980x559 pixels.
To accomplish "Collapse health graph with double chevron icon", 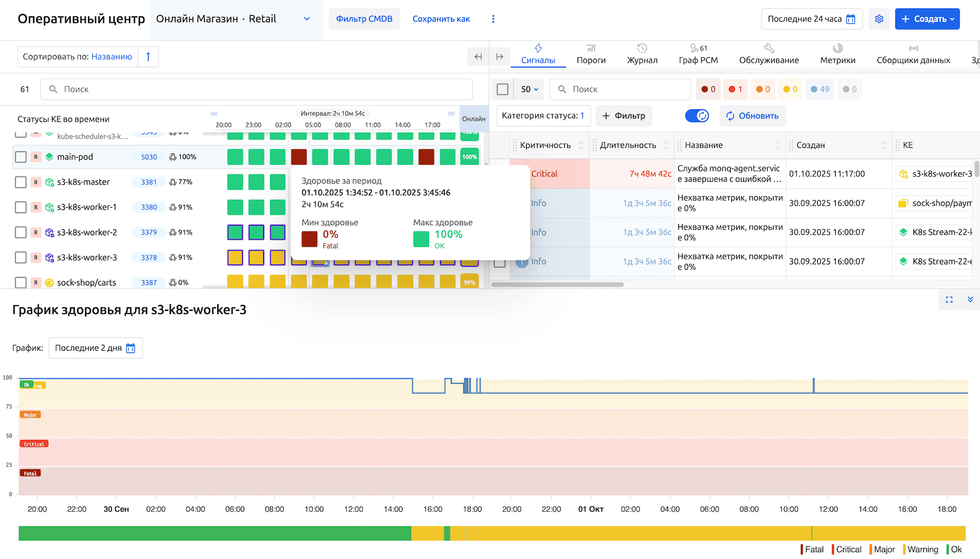I will tap(970, 299).
